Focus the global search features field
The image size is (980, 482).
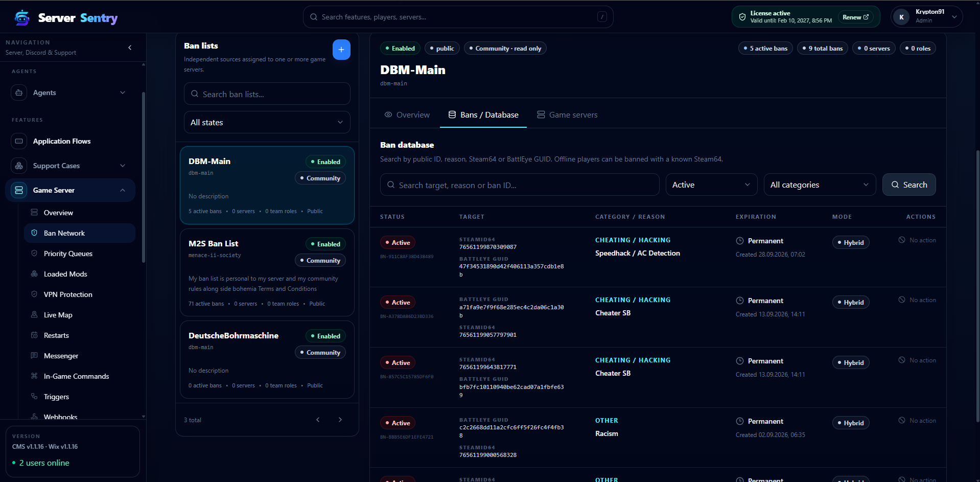[x=458, y=17]
